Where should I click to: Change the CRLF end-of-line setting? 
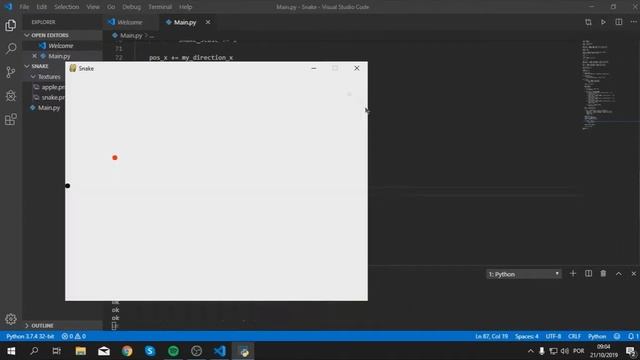tap(574, 336)
